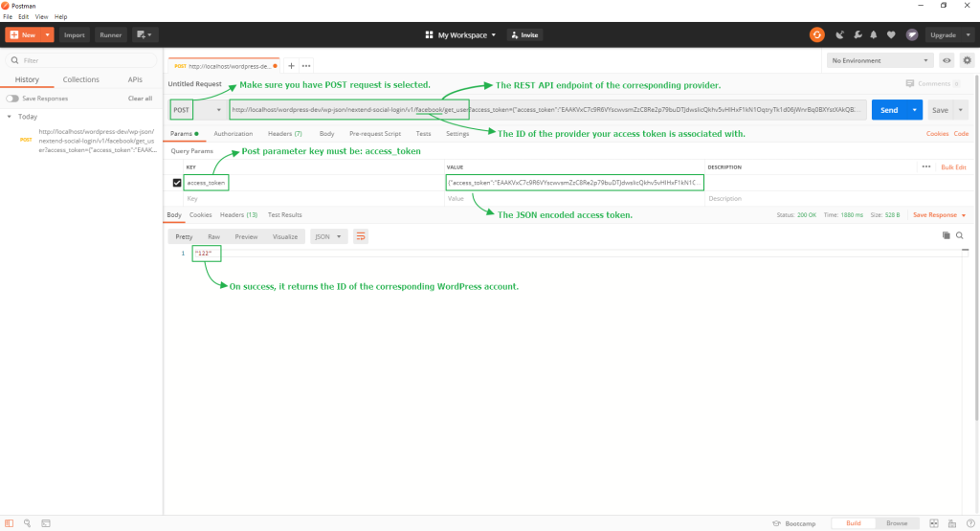980x531 pixels.
Task: Open the JSON format dropdown
Action: [x=328, y=236]
